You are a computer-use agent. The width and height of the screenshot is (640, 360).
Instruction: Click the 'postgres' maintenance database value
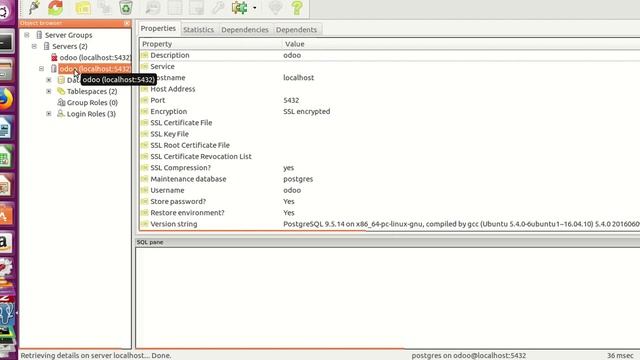[x=298, y=179]
